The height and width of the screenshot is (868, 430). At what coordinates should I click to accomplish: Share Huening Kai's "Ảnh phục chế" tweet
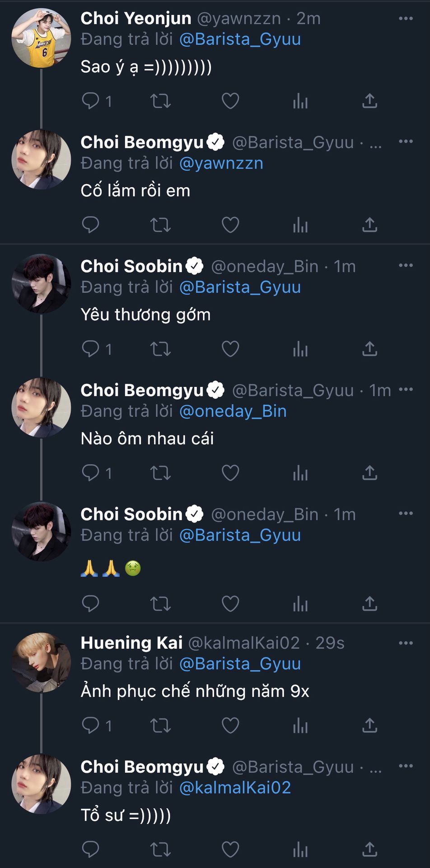pyautogui.click(x=369, y=726)
